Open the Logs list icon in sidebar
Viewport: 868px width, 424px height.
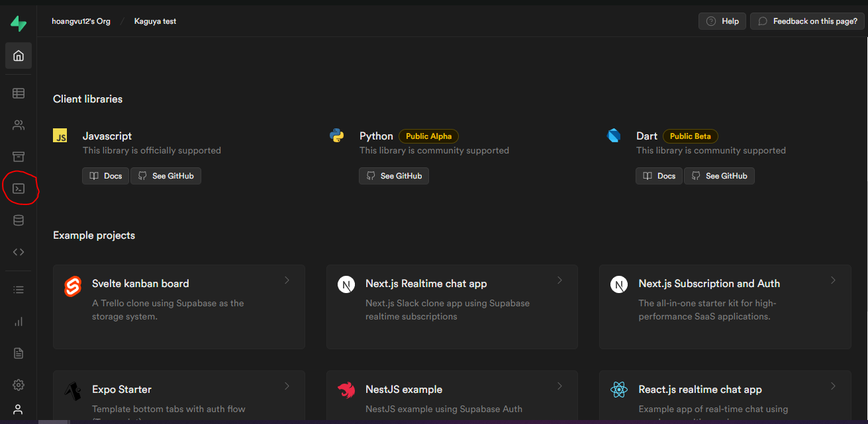coord(18,289)
